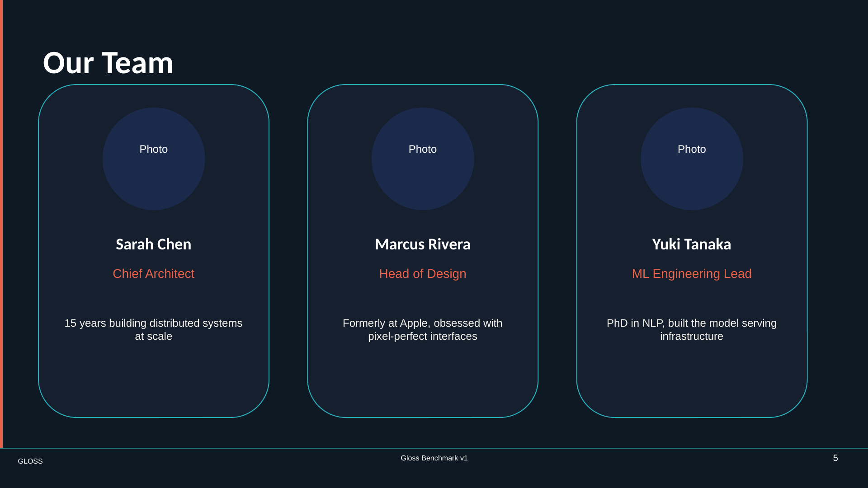Click empty area of Marcus Rivera's card
The height and width of the screenshot is (488, 868).
tap(423, 380)
